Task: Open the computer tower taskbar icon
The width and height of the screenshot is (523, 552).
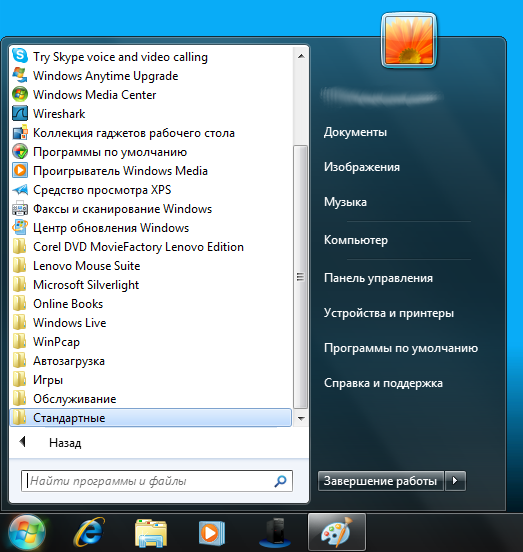Action: 275,533
